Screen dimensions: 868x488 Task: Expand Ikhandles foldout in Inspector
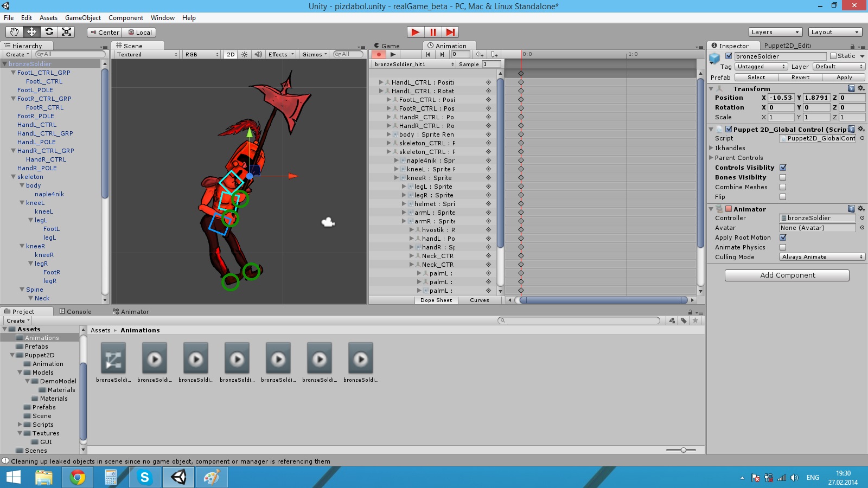tap(711, 148)
